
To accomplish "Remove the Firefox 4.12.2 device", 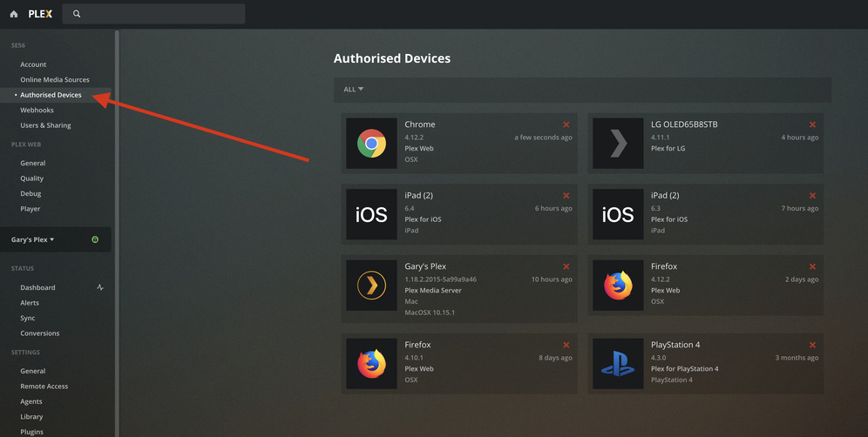I will pos(812,266).
